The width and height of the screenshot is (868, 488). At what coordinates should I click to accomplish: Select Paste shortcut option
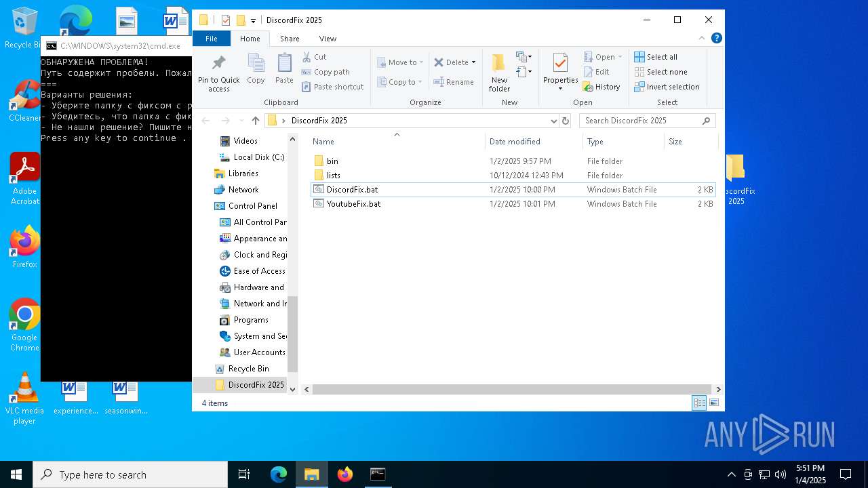333,87
